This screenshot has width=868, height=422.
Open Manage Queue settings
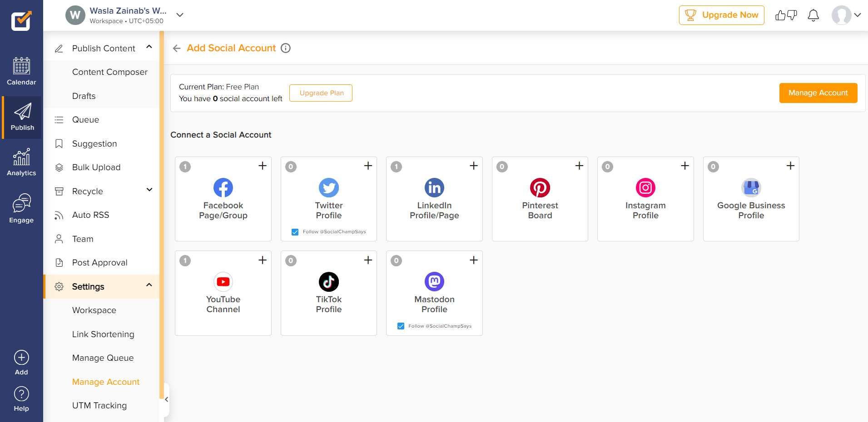pos(103,358)
